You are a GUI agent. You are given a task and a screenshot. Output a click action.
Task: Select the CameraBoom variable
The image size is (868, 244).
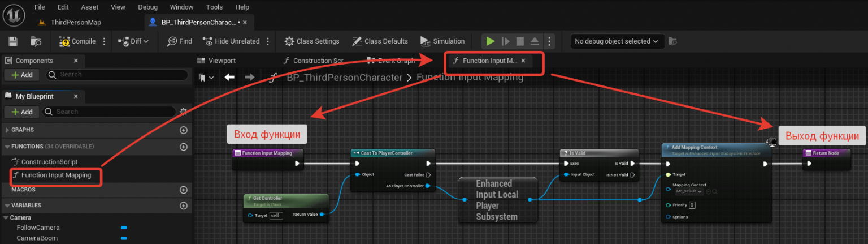(37, 238)
